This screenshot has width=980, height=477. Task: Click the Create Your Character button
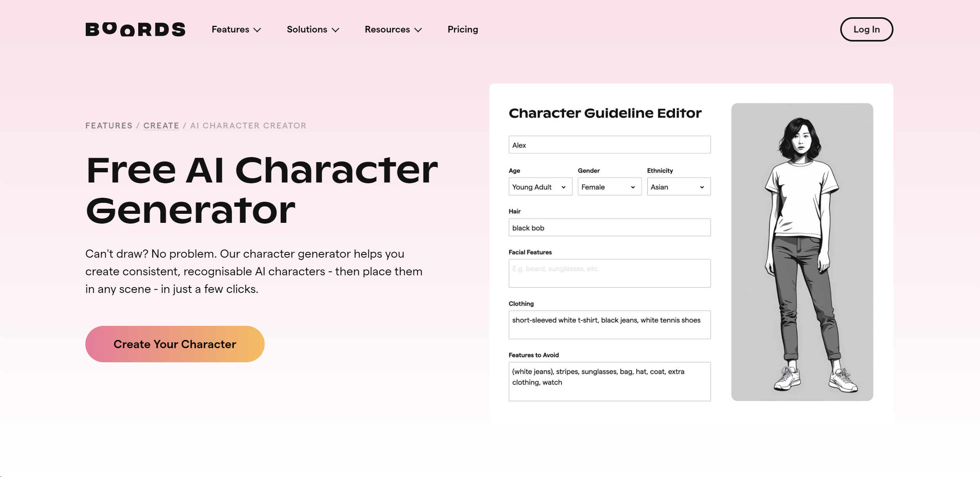pos(175,344)
